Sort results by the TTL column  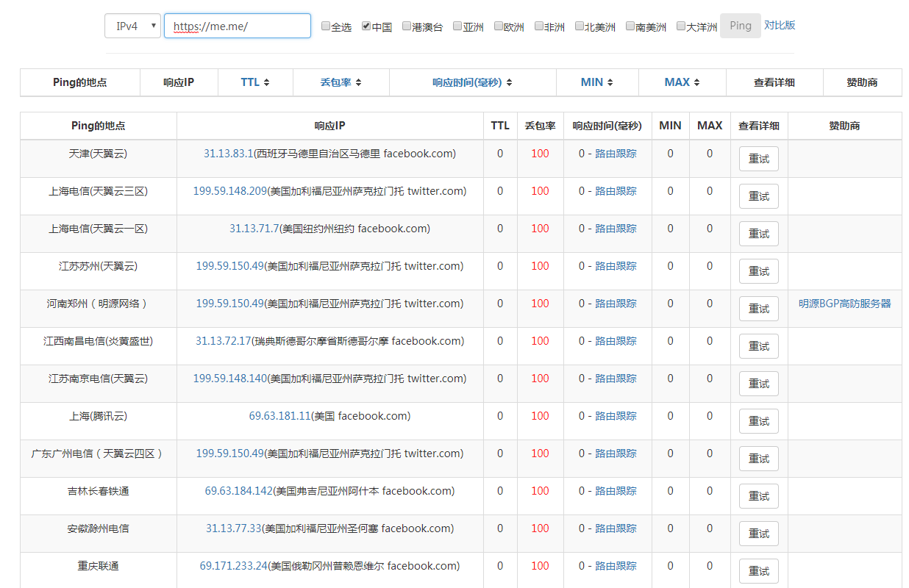(x=254, y=82)
